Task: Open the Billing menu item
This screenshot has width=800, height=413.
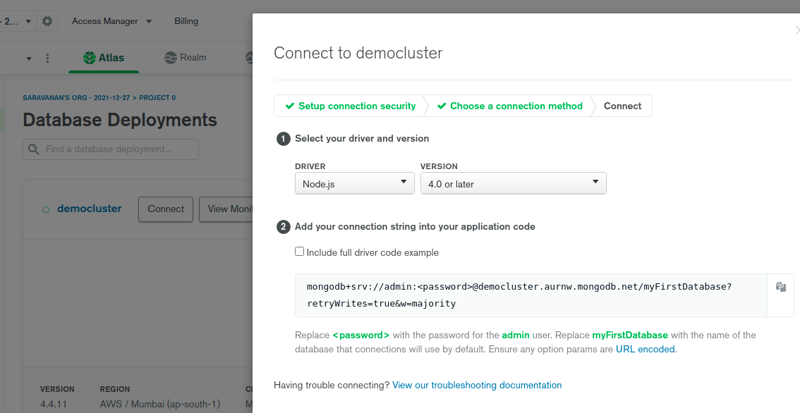Action: [x=186, y=20]
